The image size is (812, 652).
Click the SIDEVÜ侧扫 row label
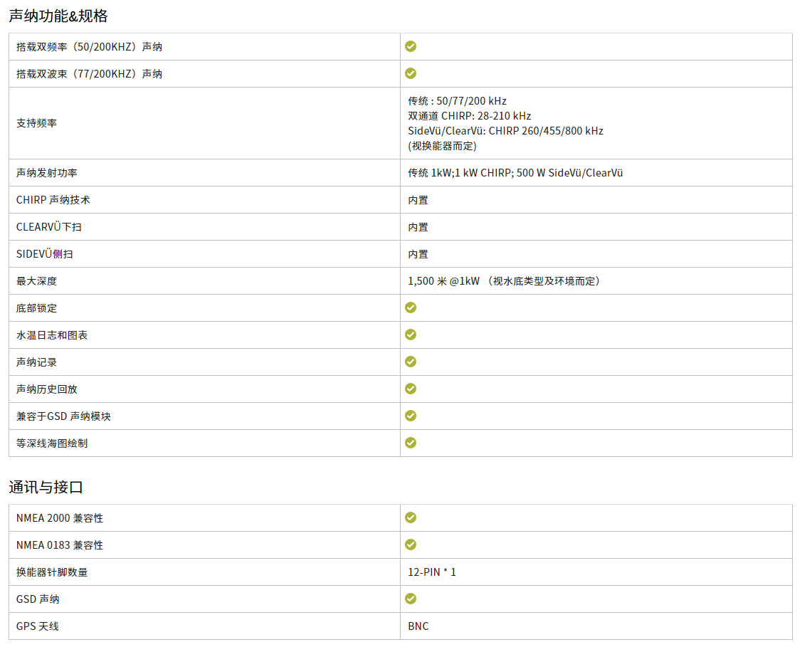pos(44,254)
